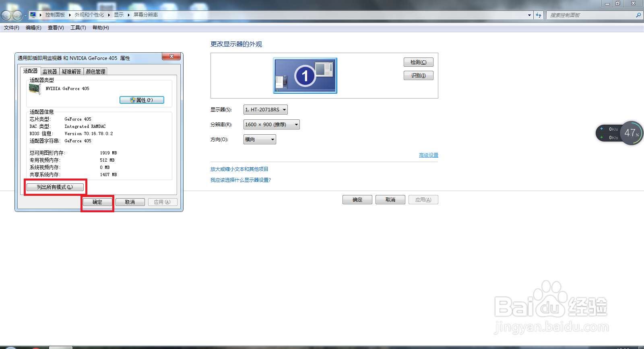Image resolution: width=644 pixels, height=349 pixels.
Task: Click the back navigation arrow
Action: (6, 15)
